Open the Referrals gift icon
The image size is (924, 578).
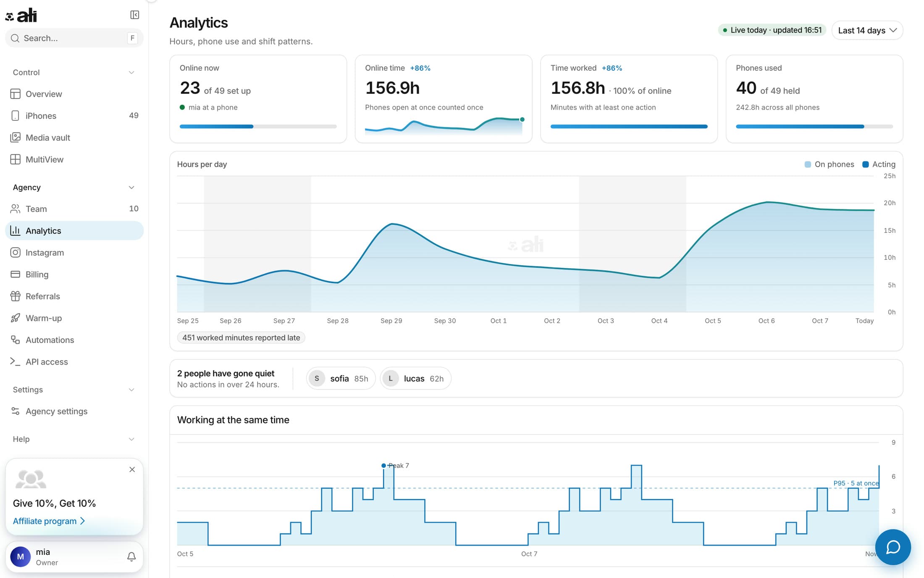pyautogui.click(x=16, y=296)
